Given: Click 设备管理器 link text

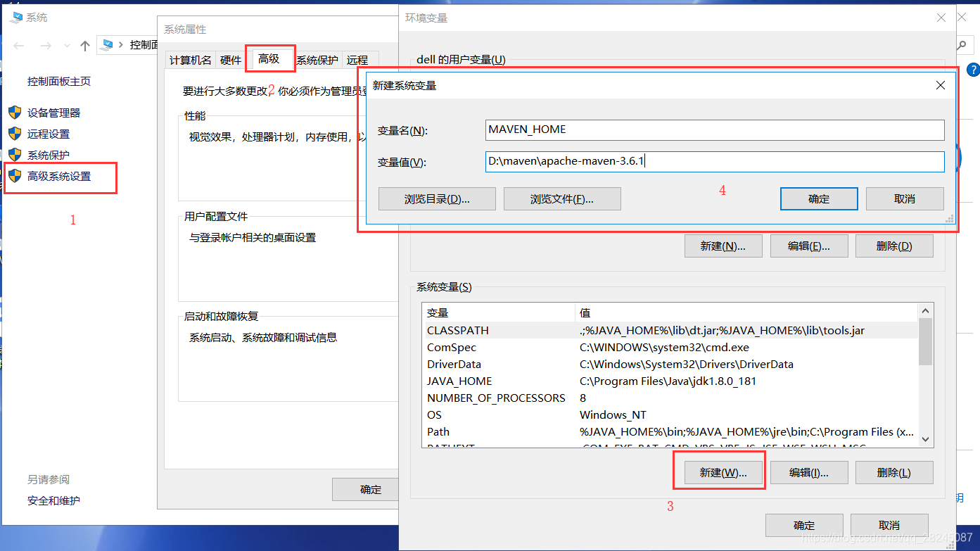Looking at the screenshot, I should [x=54, y=113].
